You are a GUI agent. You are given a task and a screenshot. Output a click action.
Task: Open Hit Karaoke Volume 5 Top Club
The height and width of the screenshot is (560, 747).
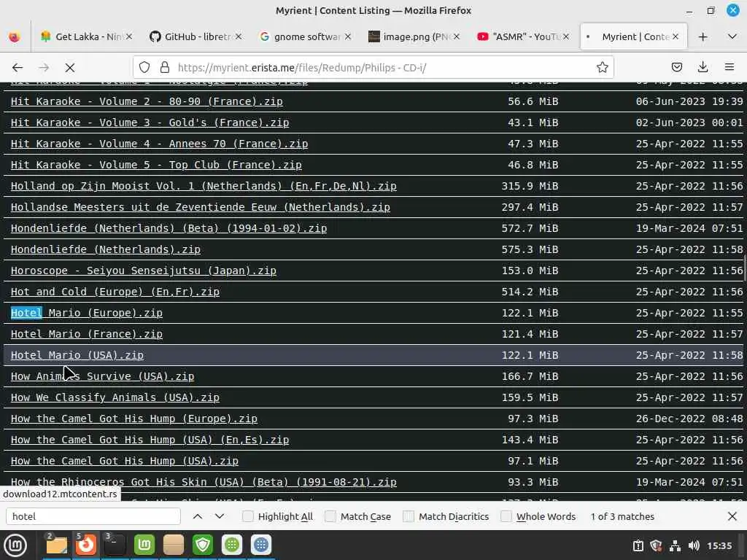(x=156, y=165)
